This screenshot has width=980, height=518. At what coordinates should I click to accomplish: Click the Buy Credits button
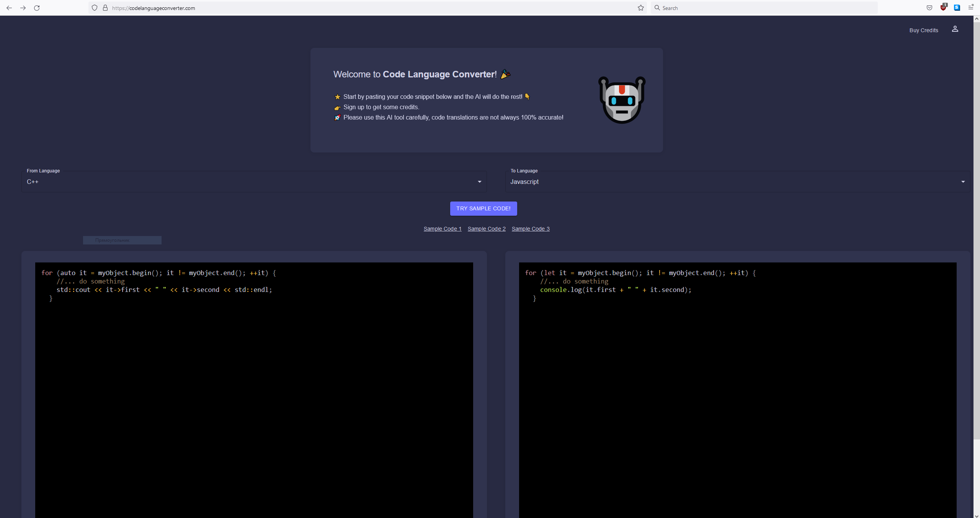(923, 30)
